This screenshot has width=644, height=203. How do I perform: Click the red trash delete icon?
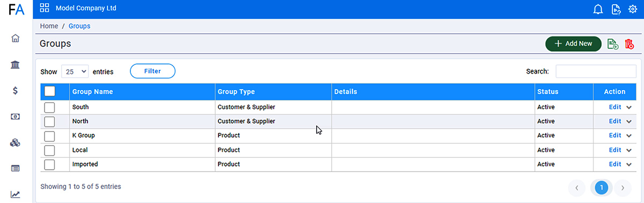(x=629, y=44)
